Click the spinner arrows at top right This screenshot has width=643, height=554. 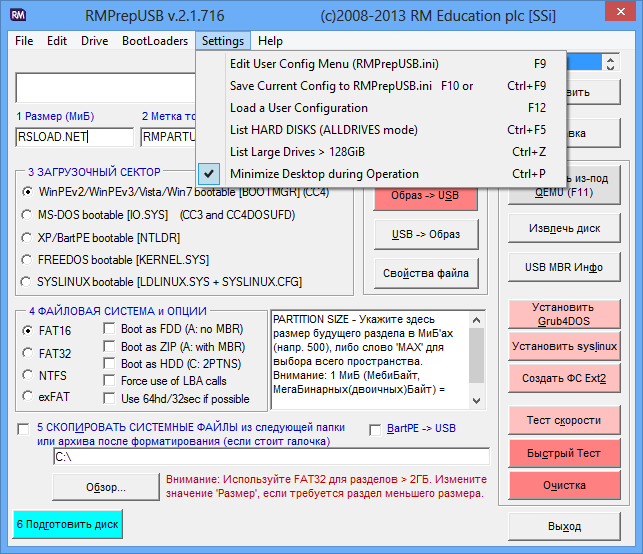611,64
